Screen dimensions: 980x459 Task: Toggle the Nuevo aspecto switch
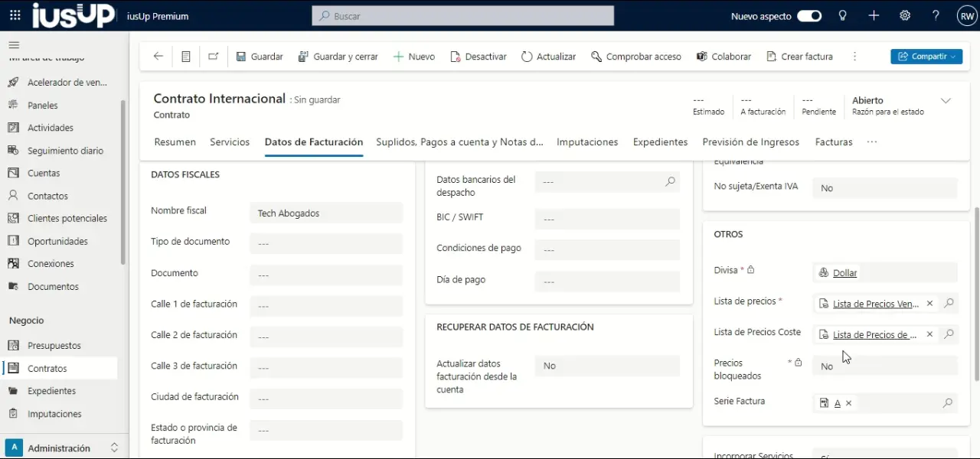point(808,16)
